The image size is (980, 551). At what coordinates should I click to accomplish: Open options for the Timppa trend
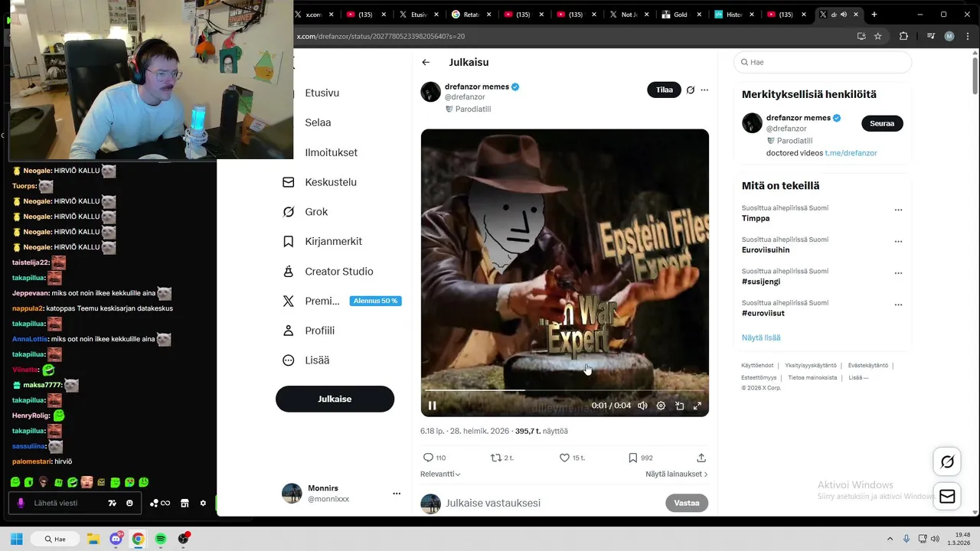(898, 210)
